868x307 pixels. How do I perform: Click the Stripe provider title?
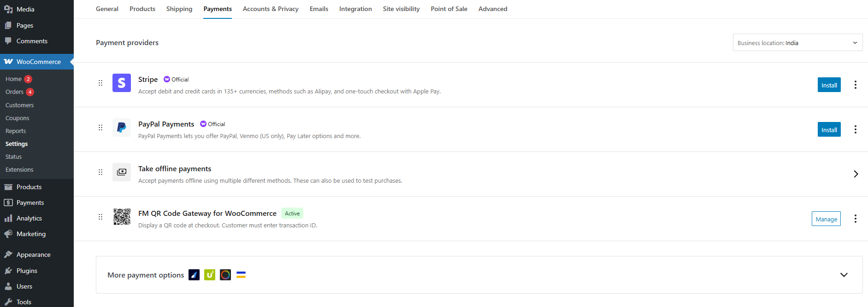click(148, 79)
